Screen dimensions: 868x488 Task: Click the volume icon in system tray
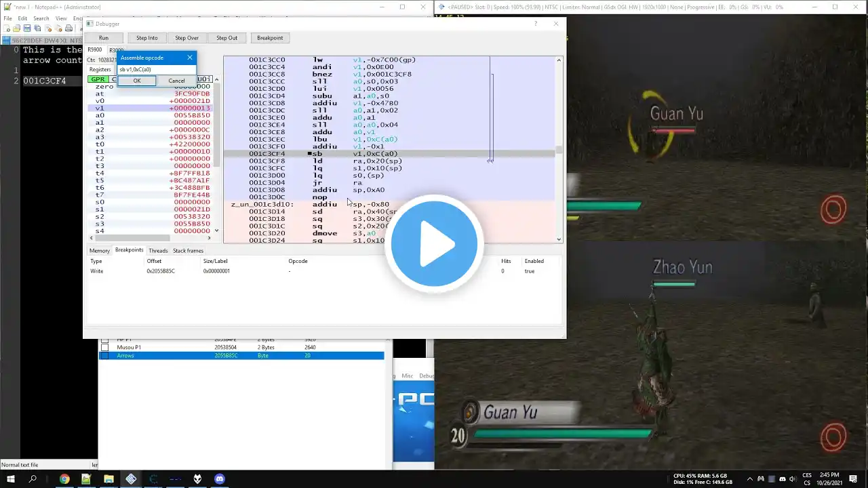pos(792,479)
